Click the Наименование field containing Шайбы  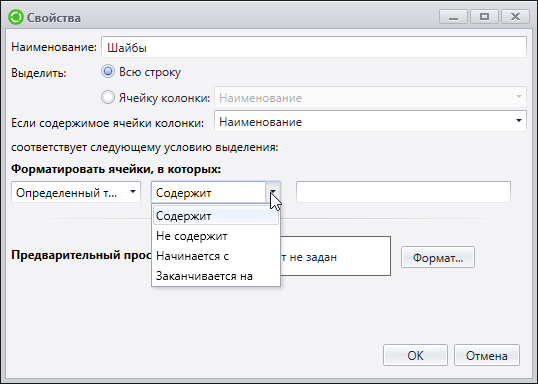tap(314, 47)
